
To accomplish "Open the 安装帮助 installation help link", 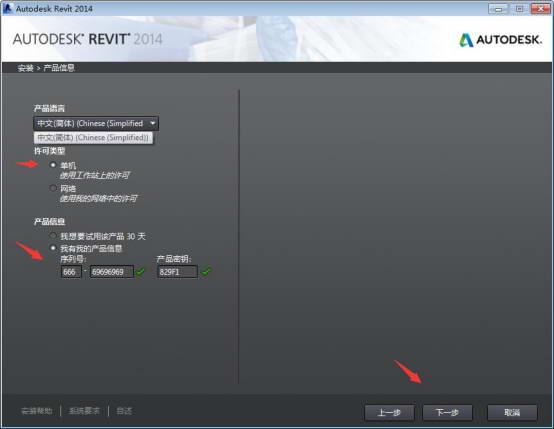I will tap(37, 411).
